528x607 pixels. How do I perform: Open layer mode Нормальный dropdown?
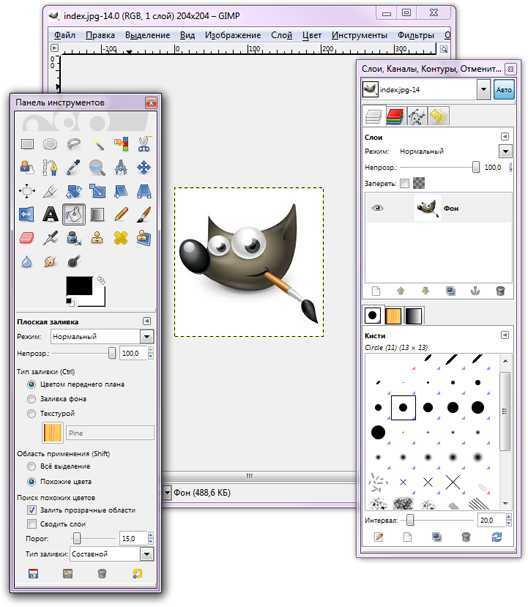(x=505, y=151)
